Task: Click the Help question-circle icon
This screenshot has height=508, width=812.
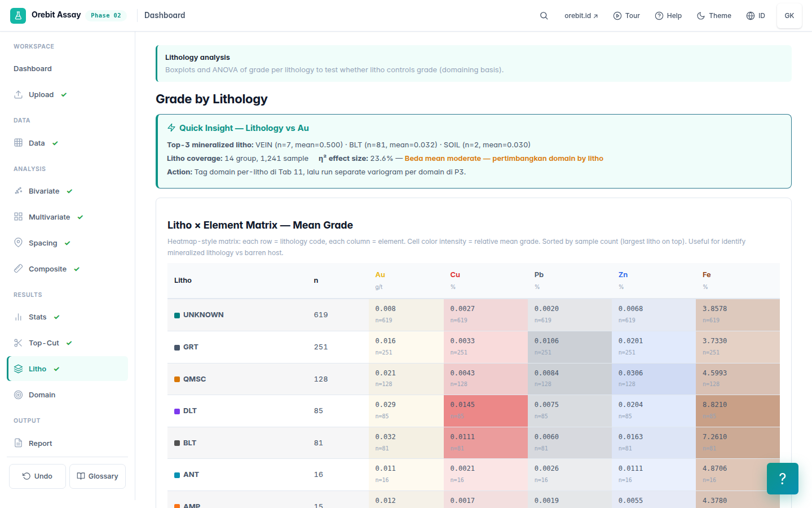Action: (x=659, y=16)
